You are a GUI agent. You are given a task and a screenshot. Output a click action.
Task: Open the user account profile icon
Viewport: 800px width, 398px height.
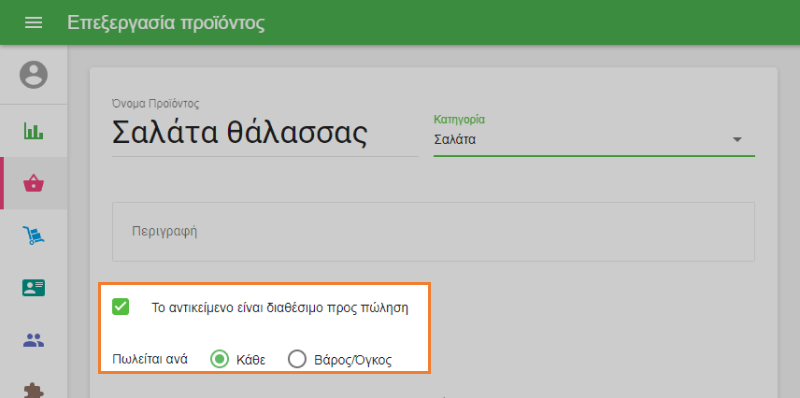point(34,74)
